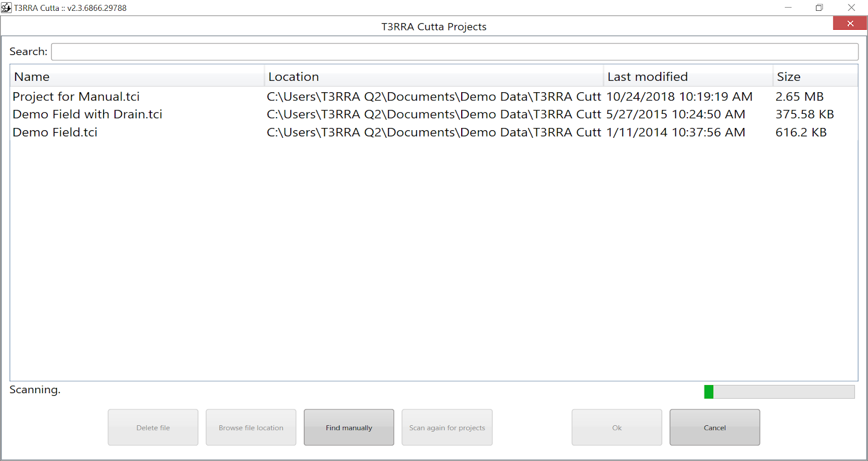Click the Cancel button
The image size is (868, 461).
(x=714, y=427)
